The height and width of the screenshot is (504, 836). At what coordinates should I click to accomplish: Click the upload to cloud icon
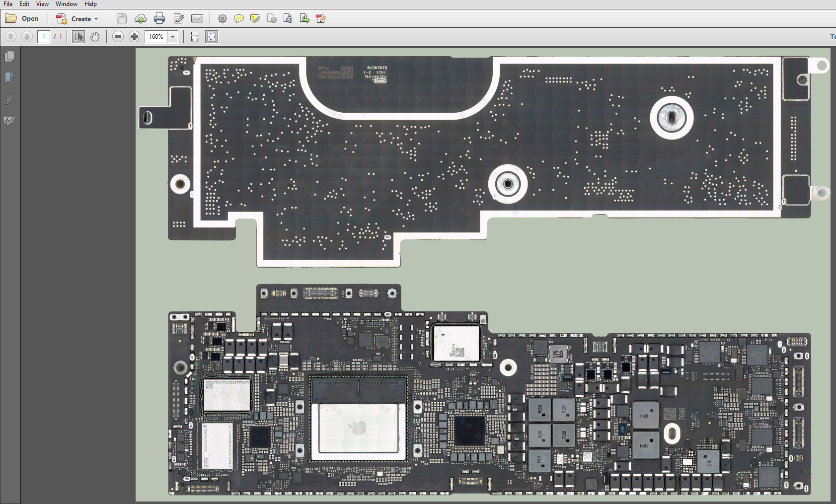coord(141,19)
